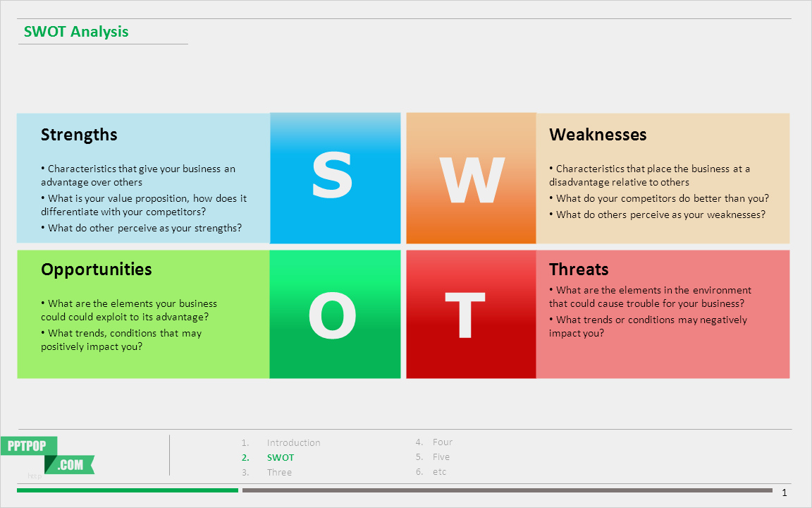
Task: Click the gray progress bar segment
Action: [508, 490]
